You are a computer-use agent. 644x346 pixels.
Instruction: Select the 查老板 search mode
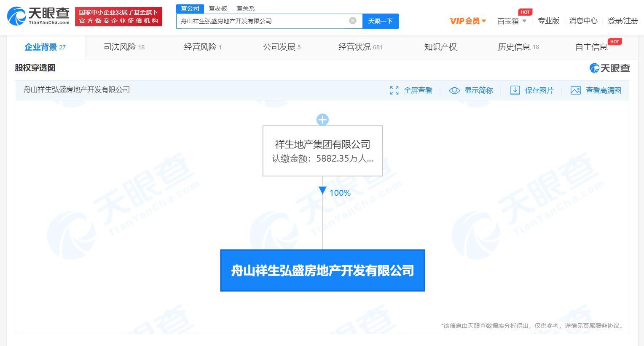coord(218,8)
